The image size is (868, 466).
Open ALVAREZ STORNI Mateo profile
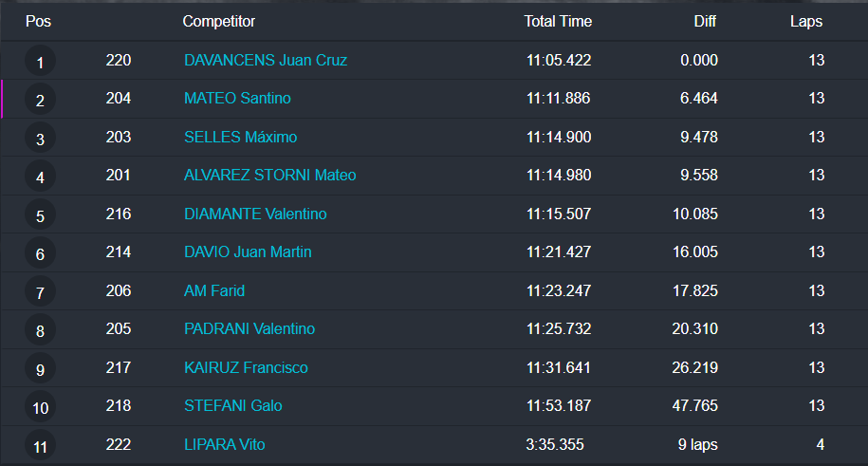(x=270, y=176)
